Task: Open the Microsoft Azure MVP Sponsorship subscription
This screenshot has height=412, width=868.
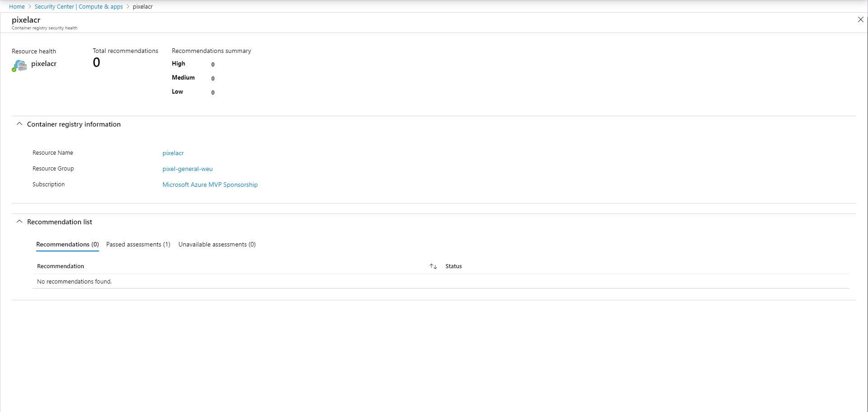Action: [x=210, y=185]
